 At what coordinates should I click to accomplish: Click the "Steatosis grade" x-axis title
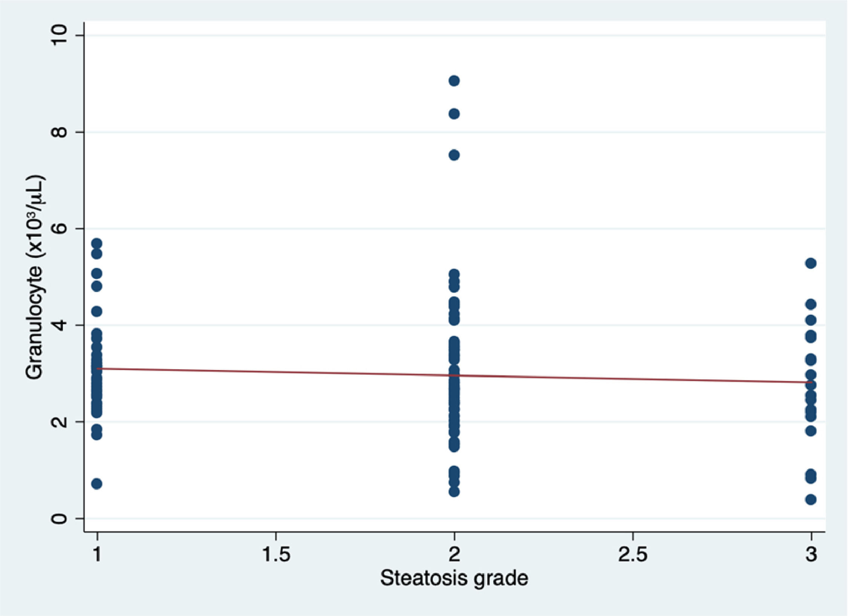pyautogui.click(x=454, y=578)
